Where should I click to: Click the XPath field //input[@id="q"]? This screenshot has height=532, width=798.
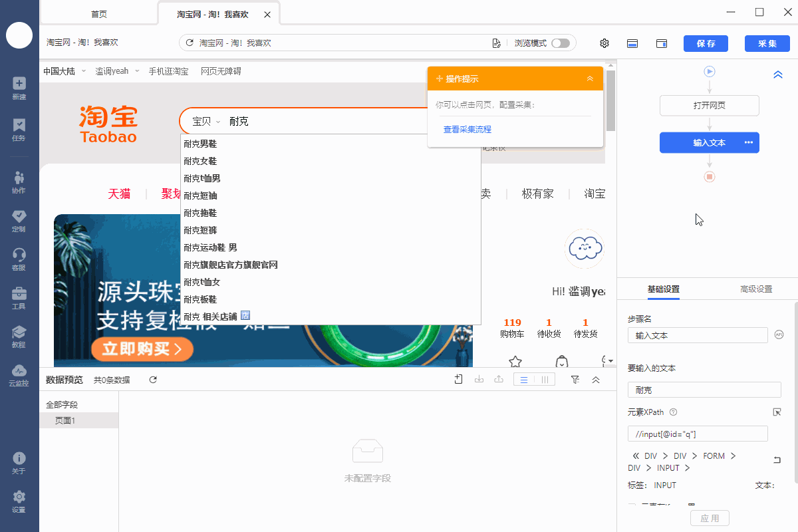pos(698,434)
